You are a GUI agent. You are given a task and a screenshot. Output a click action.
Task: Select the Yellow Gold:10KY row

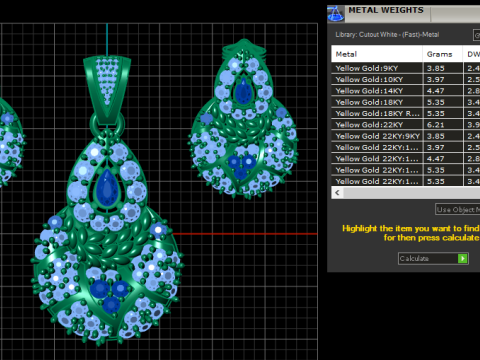(406, 80)
